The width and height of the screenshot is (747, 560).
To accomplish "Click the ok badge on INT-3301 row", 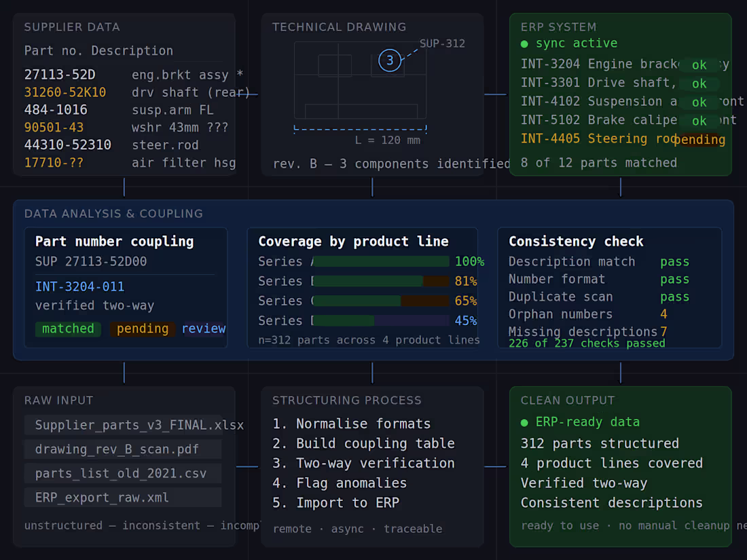I will coord(699,83).
